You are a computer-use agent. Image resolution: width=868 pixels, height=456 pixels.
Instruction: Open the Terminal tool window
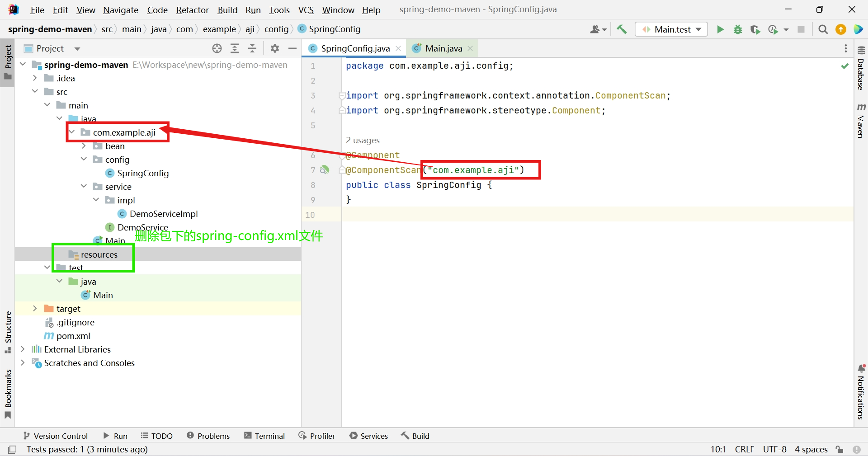(x=264, y=436)
